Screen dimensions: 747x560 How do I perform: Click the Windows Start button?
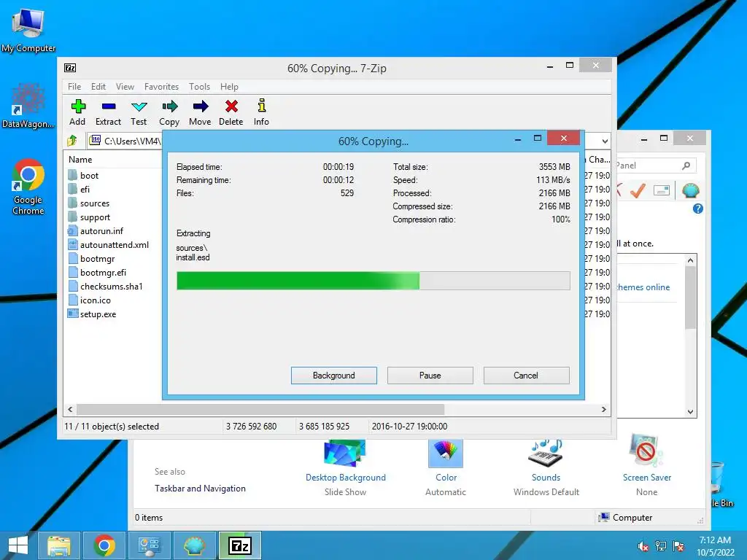click(18, 545)
